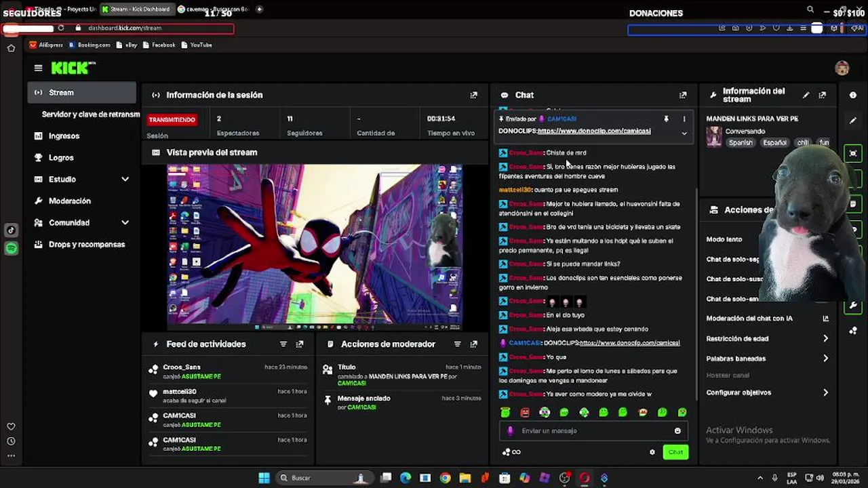Collapse the pinned message with its chevron
868x488 pixels.
pyautogui.click(x=684, y=134)
